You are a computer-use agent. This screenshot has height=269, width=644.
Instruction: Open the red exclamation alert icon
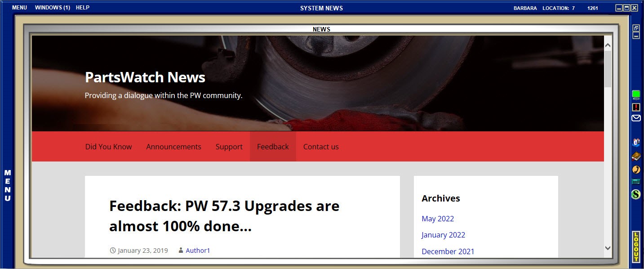(x=636, y=107)
